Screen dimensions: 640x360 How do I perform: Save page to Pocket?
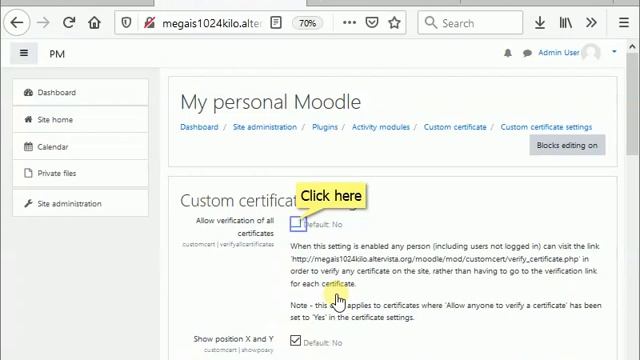tap(372, 23)
